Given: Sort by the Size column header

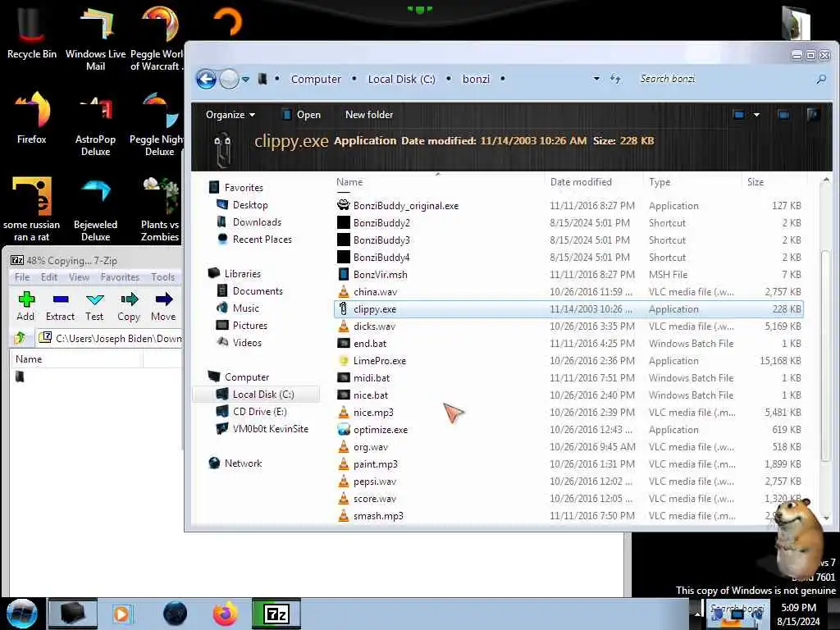Looking at the screenshot, I should [x=756, y=182].
